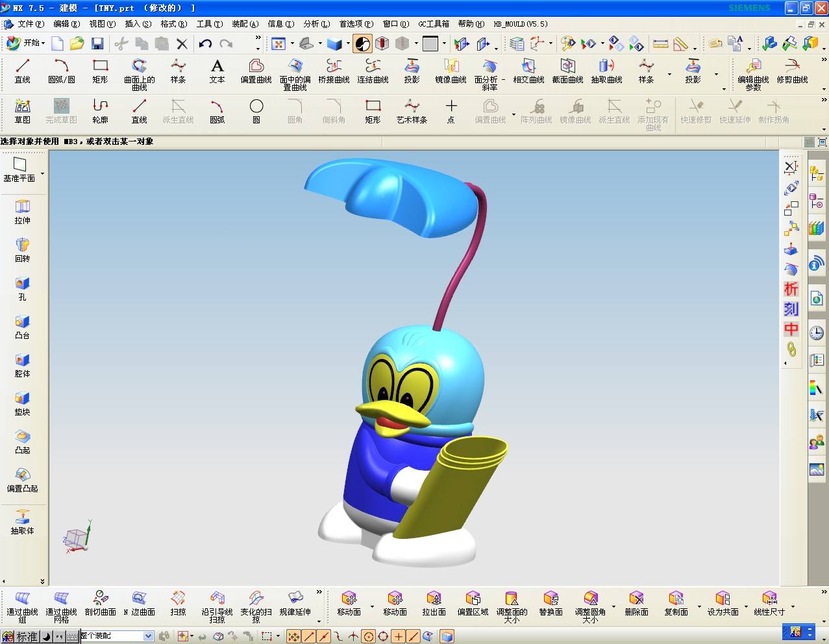829x644 pixels.
Task: Expand the 基准平面 datum plane dropdown arrow
Action: pyautogui.click(x=43, y=174)
